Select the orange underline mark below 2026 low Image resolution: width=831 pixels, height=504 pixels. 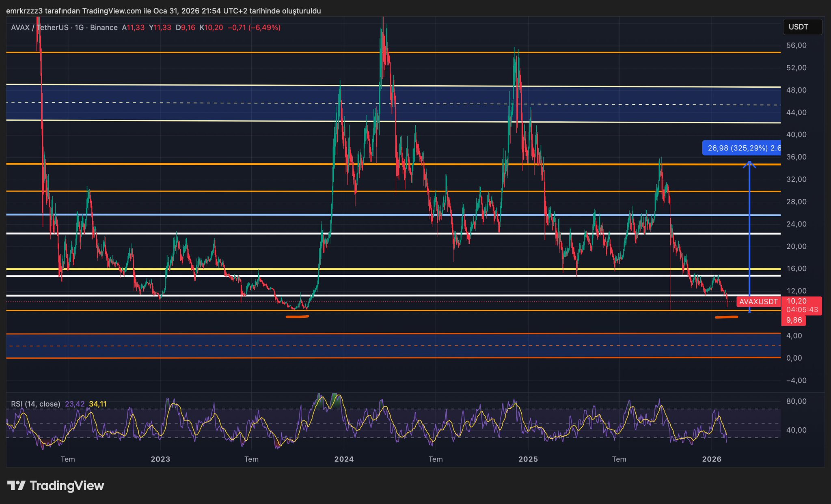(726, 317)
